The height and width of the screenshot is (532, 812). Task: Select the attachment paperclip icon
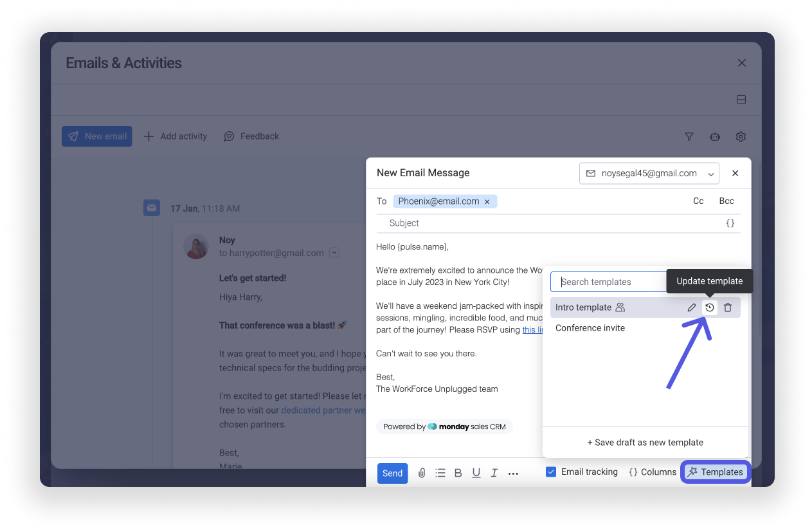point(422,472)
